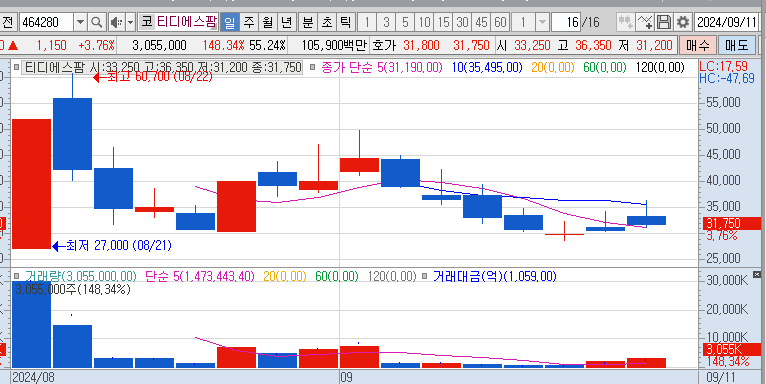Toggle the 거래대금(억) legend square marker
Image resolution: width=766 pixels, height=384 pixels.
pos(424,276)
